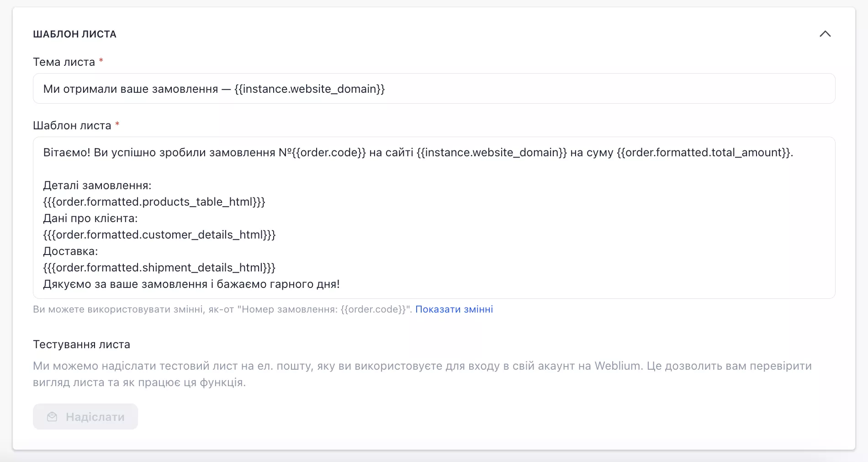The image size is (868, 462).
Task: Click the Надіслати test email button
Action: pyautogui.click(x=85, y=416)
